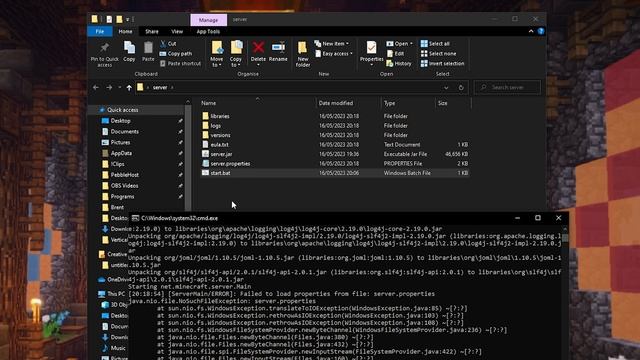Go up one folder level

coord(129,87)
